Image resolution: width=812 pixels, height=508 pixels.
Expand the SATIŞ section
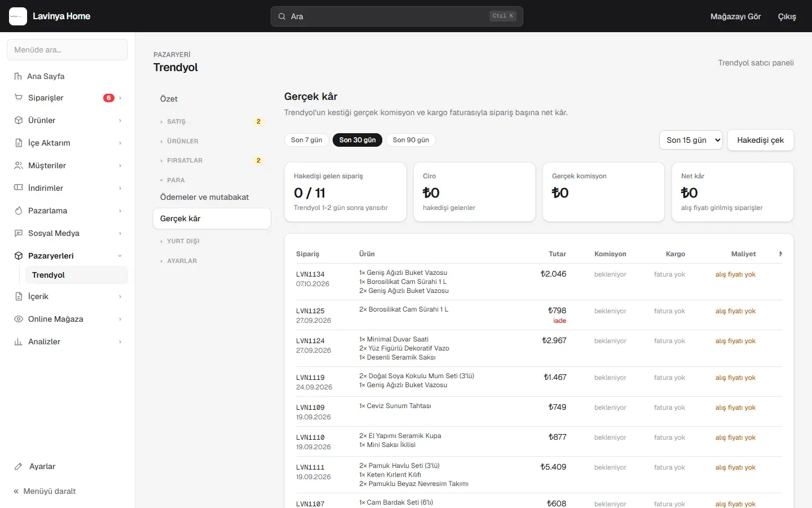point(212,121)
